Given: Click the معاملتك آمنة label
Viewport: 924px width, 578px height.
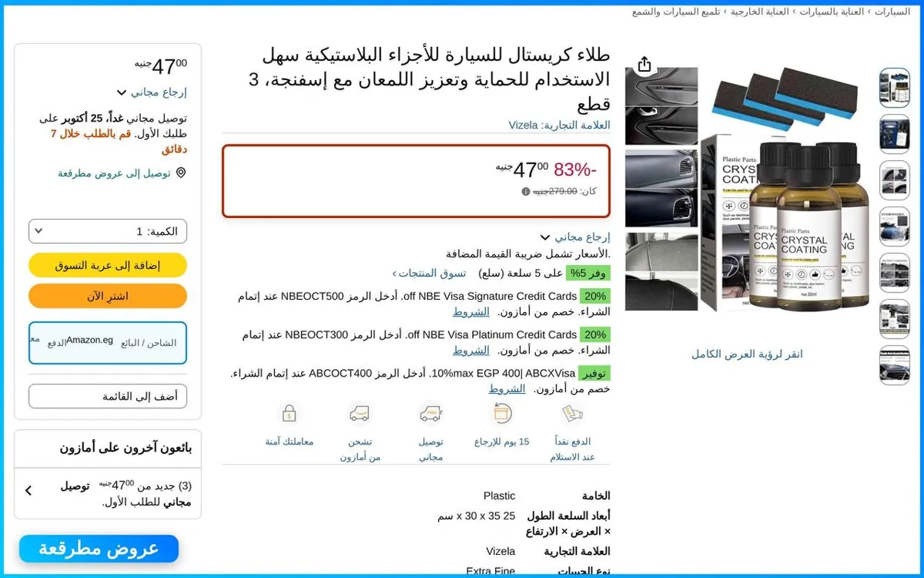Looking at the screenshot, I should 290,442.
